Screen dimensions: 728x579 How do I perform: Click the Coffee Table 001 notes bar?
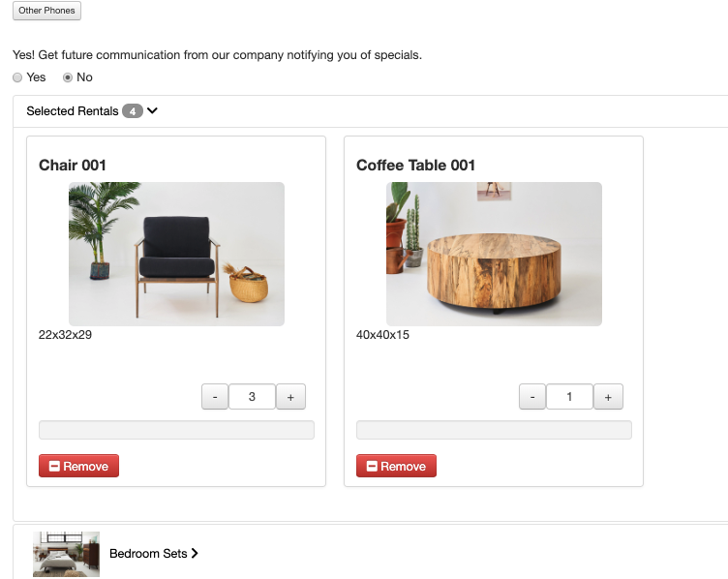494,430
